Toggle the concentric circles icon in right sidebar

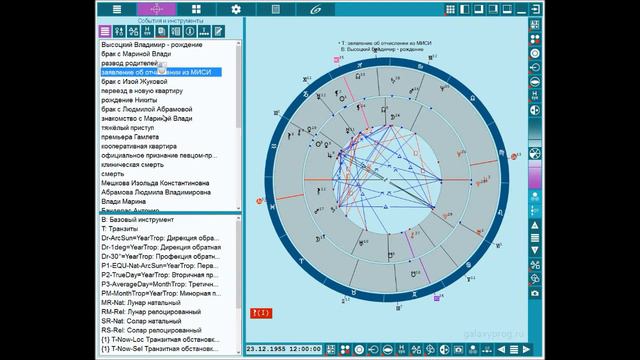point(535,53)
